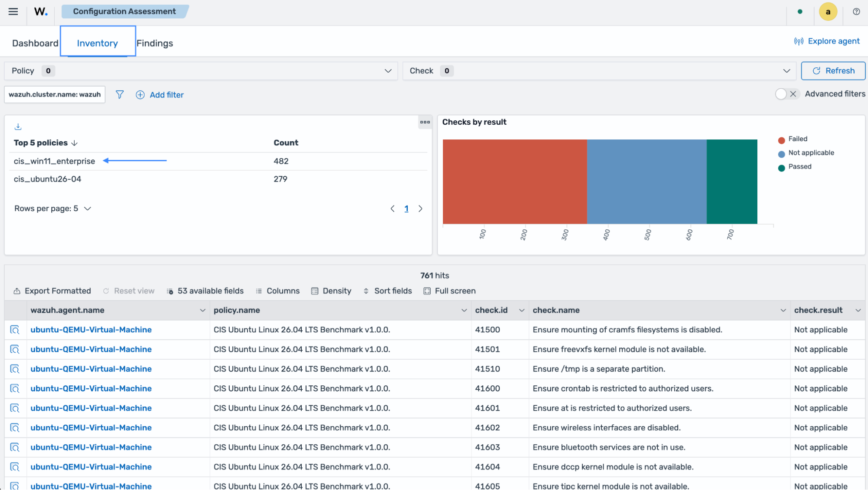Open policy.name column menu
868x490 pixels.
pyautogui.click(x=464, y=311)
